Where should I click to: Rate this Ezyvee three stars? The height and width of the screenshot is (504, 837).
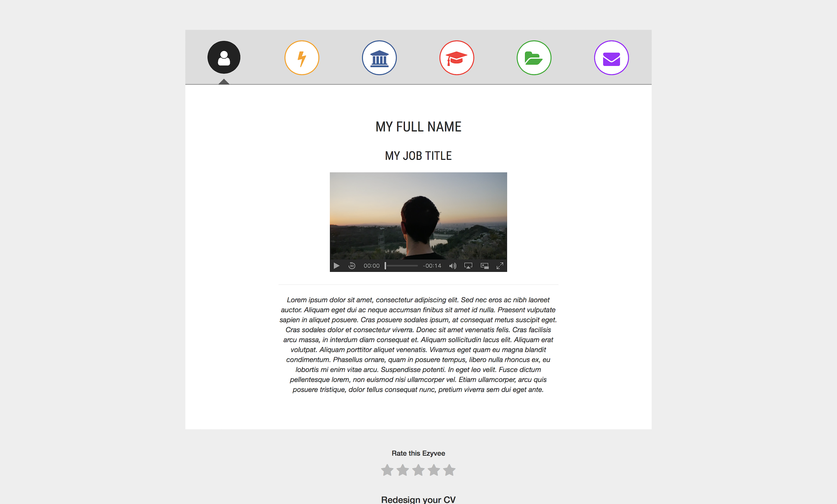tap(418, 470)
